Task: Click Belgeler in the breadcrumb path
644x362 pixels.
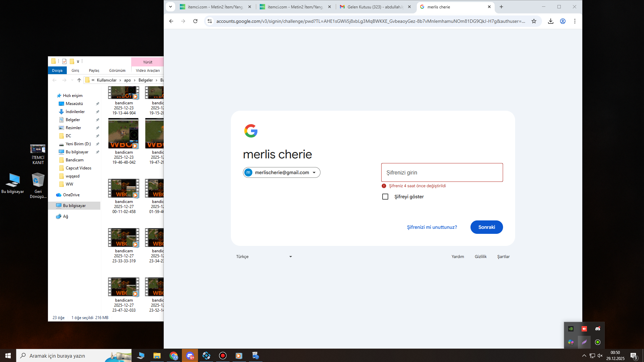Action: click(x=146, y=80)
